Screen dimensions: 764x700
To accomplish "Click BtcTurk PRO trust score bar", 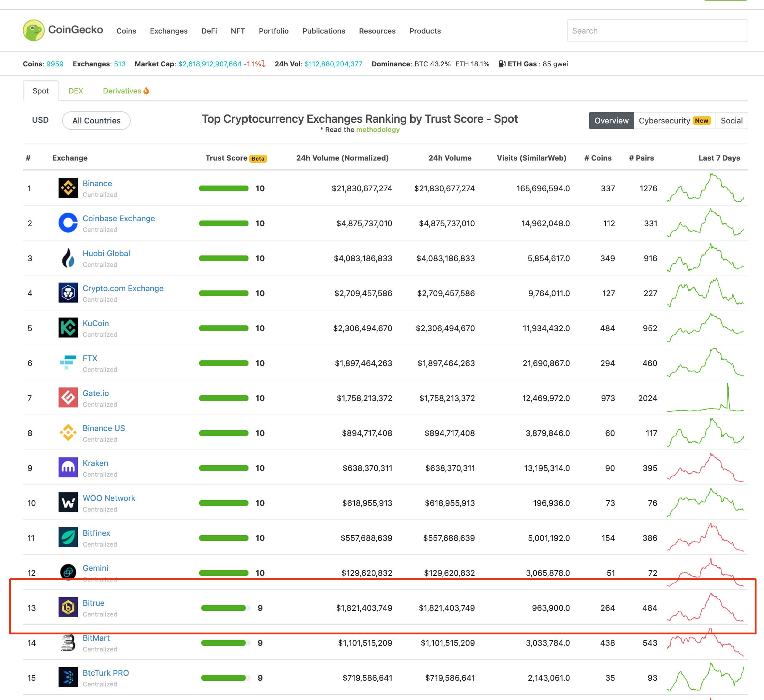I will pyautogui.click(x=226, y=678).
